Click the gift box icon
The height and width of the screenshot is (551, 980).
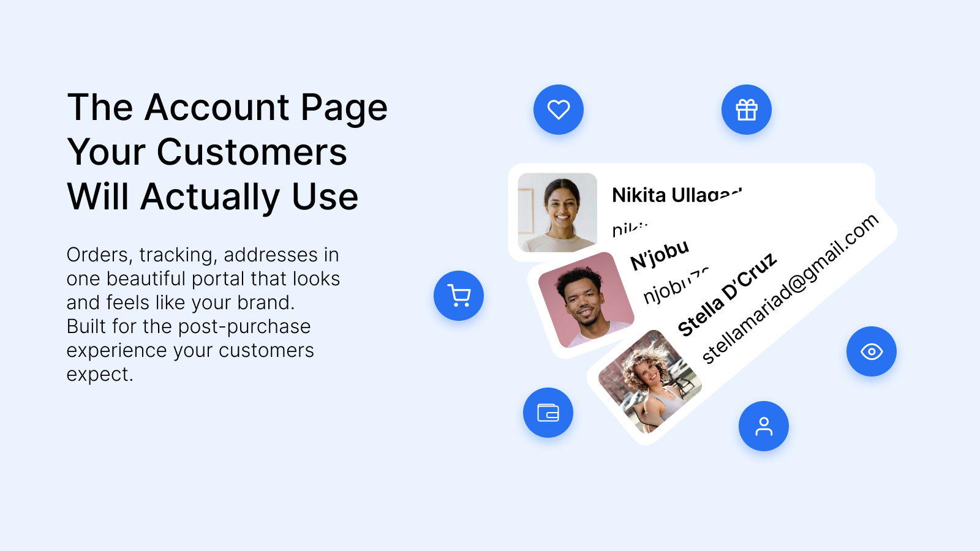[747, 110]
